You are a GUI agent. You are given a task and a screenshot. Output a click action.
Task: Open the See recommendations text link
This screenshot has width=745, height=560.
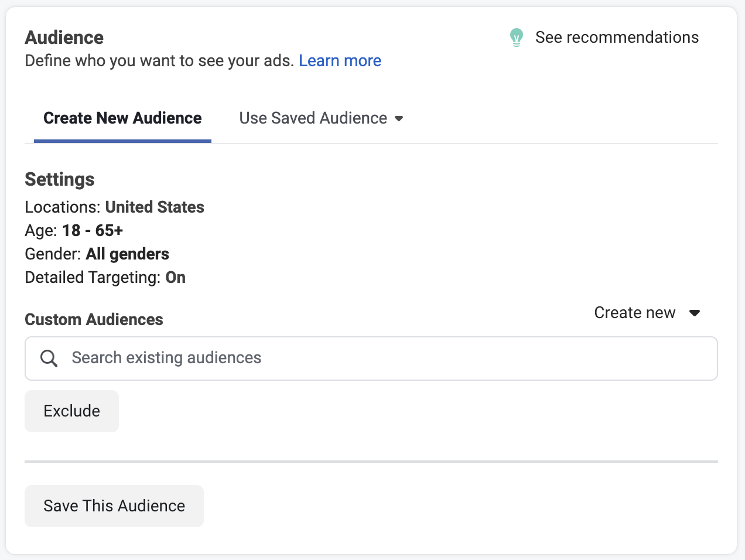[x=617, y=37]
